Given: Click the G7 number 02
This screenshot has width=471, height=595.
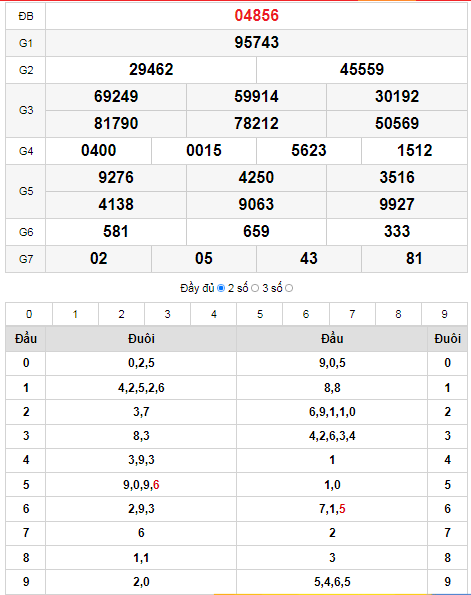Looking at the screenshot, I should [98, 259].
